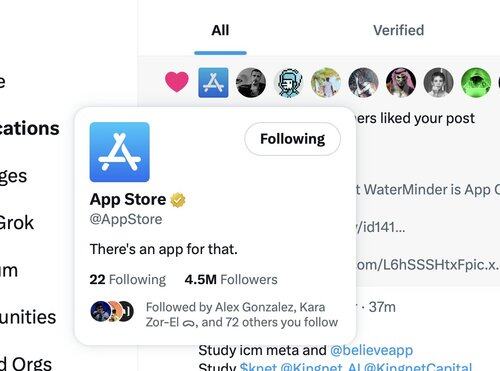The image size is (500, 371).
Task: Click the App Store display name
Action: 128,199
